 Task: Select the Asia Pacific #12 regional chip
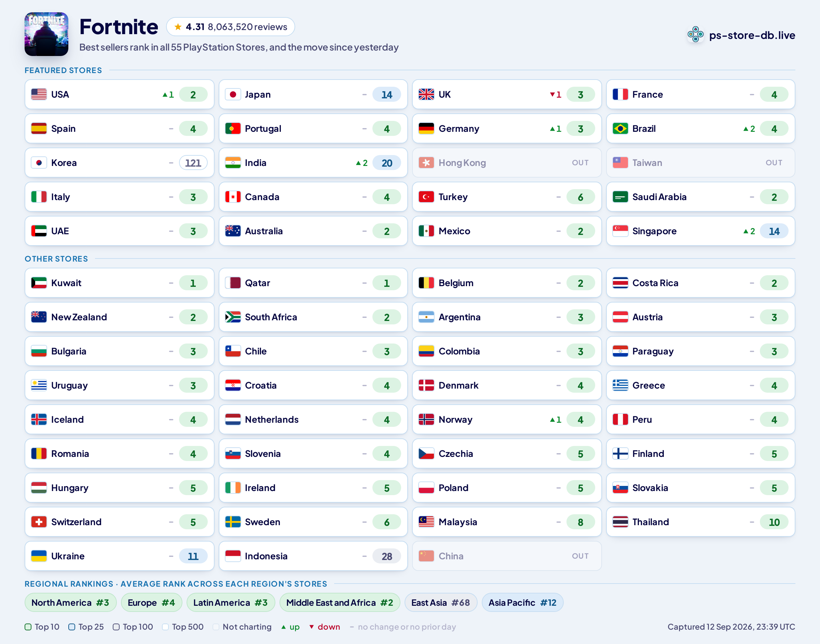coord(522,603)
